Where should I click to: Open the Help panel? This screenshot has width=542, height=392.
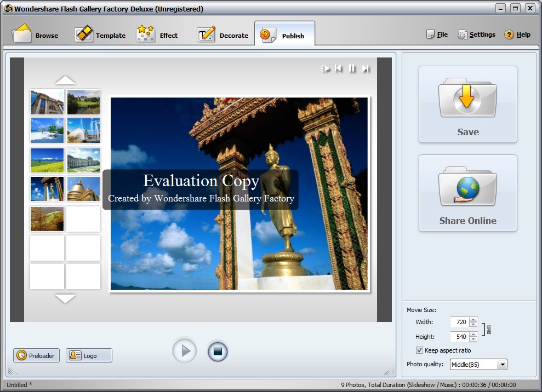point(517,34)
